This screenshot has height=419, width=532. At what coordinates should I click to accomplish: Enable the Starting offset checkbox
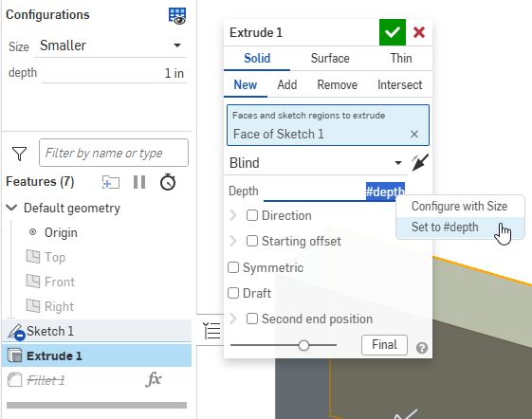252,241
